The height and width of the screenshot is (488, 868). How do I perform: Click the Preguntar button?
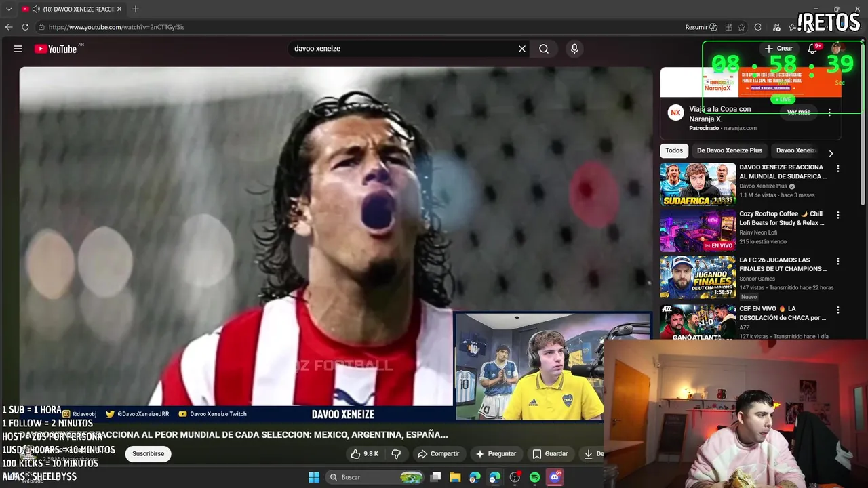(496, 454)
